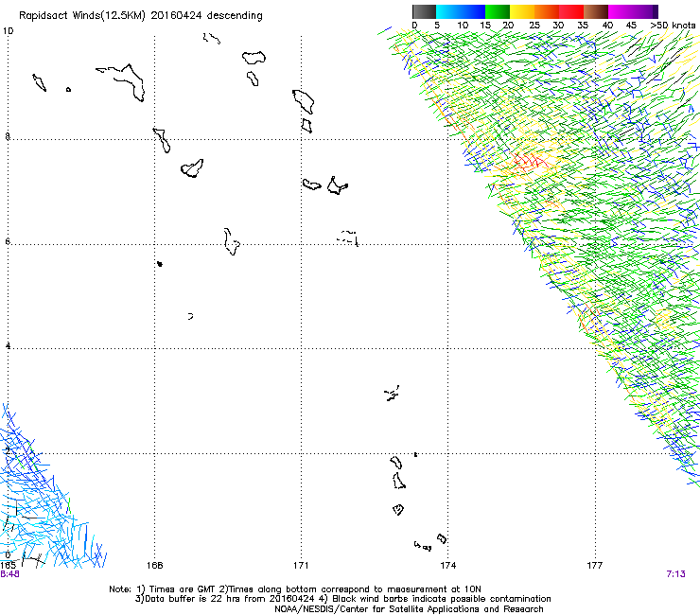Click the '8' latitude axis label
Screen dimensions: 700x615
click(8, 136)
